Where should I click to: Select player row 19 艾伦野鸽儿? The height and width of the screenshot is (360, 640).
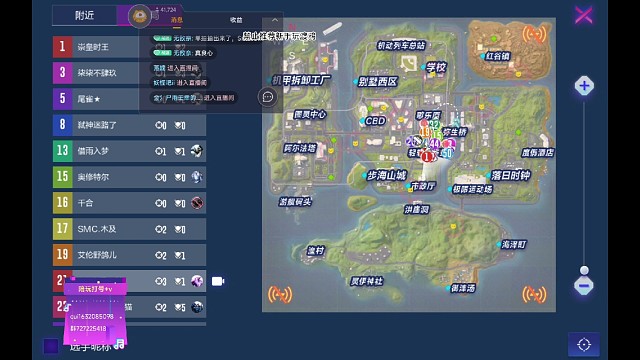tap(129, 255)
